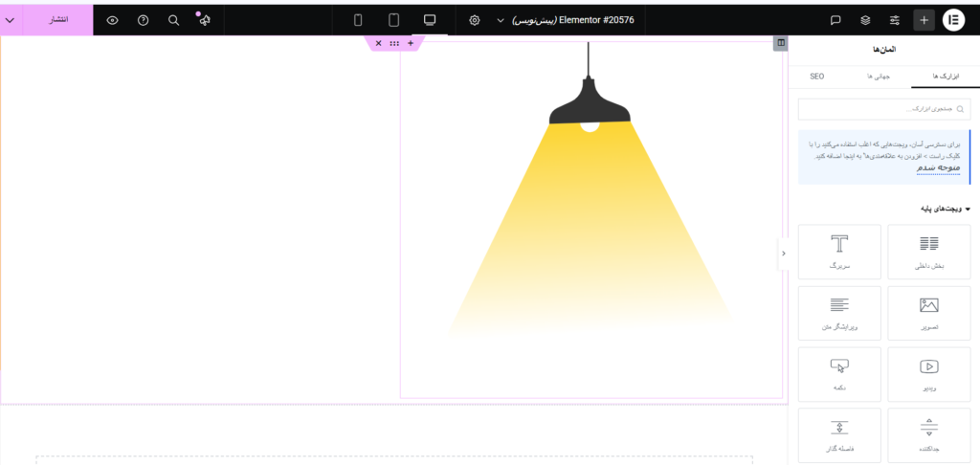Switch to tablet responsive view
This screenshot has width=980, height=465.
pos(393,19)
